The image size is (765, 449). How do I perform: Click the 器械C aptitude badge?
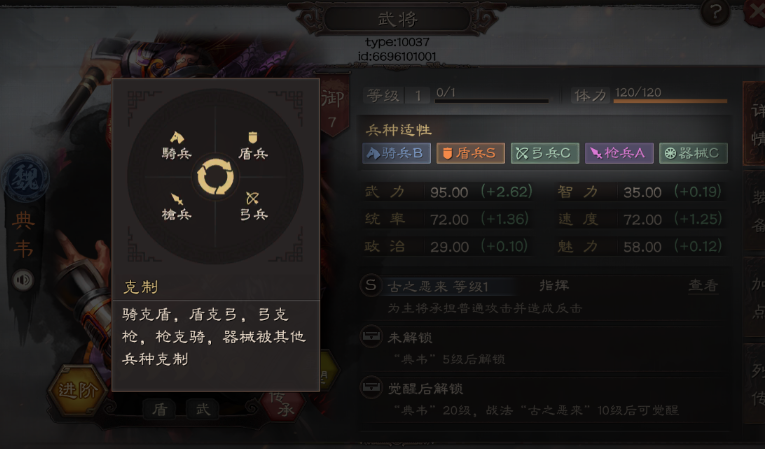[693, 153]
